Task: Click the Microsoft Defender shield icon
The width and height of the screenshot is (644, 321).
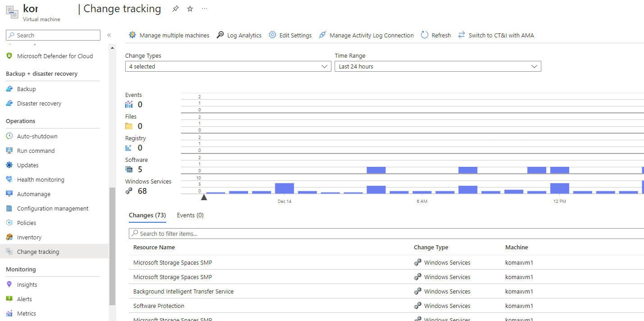Action: 9,56
